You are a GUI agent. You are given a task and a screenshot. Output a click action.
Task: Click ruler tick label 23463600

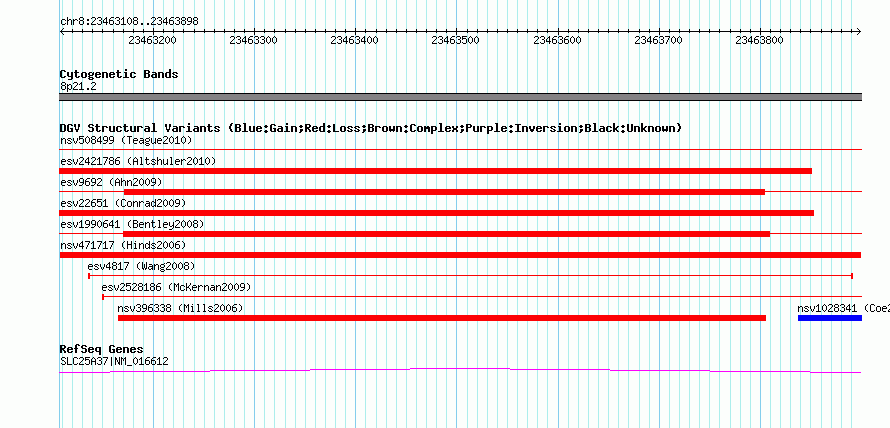click(x=557, y=40)
